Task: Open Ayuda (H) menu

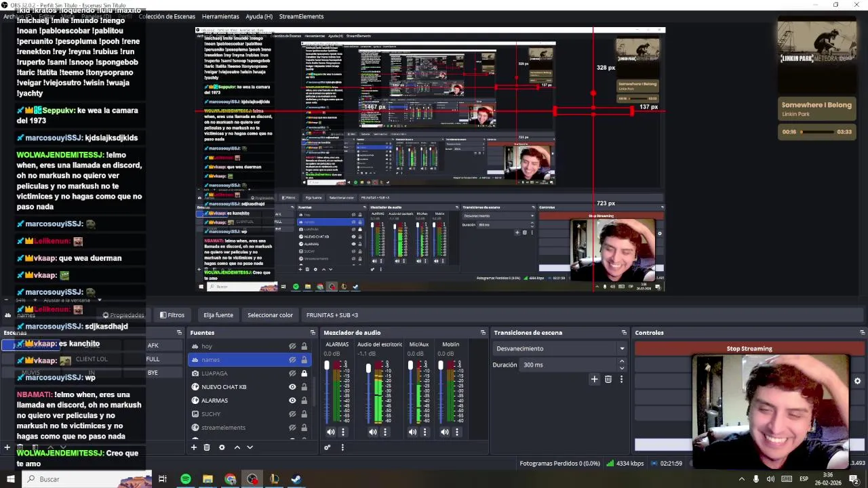Action: click(x=259, y=16)
